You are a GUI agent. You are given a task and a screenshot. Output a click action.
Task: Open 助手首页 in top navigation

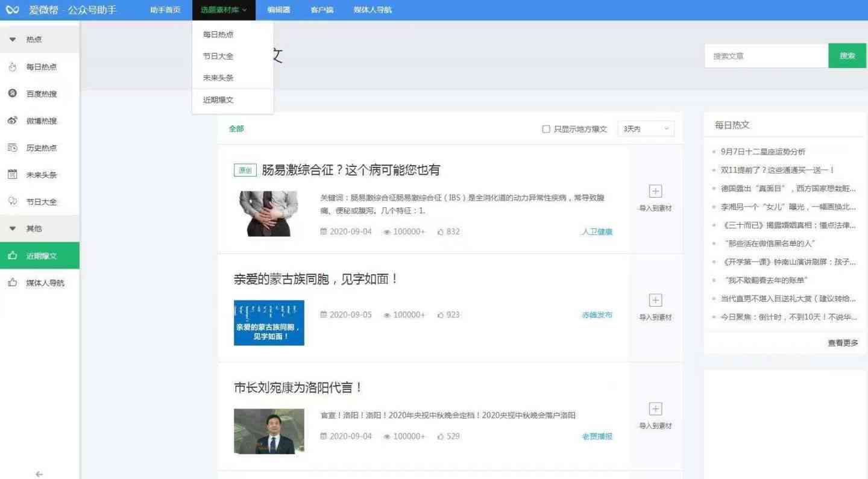(165, 10)
